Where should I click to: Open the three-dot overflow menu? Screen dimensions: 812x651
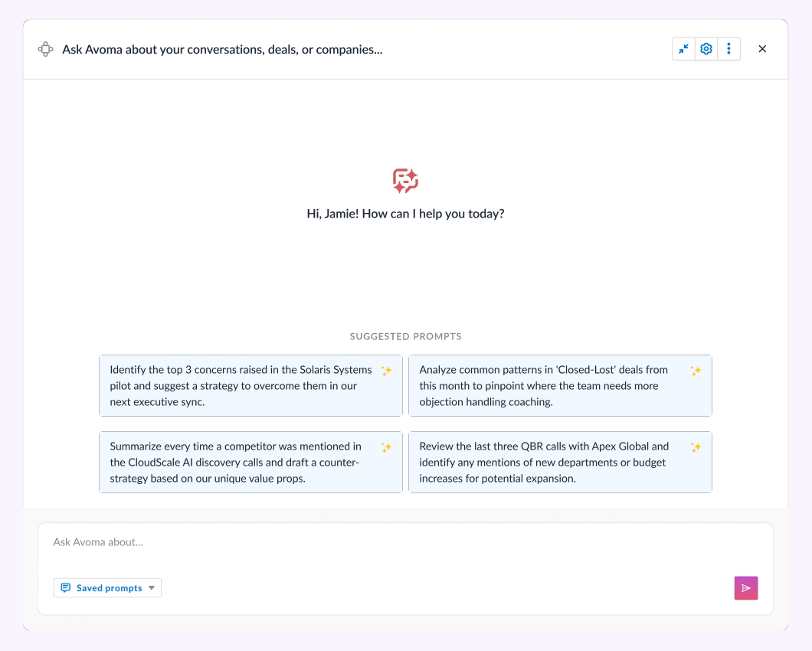coord(729,48)
